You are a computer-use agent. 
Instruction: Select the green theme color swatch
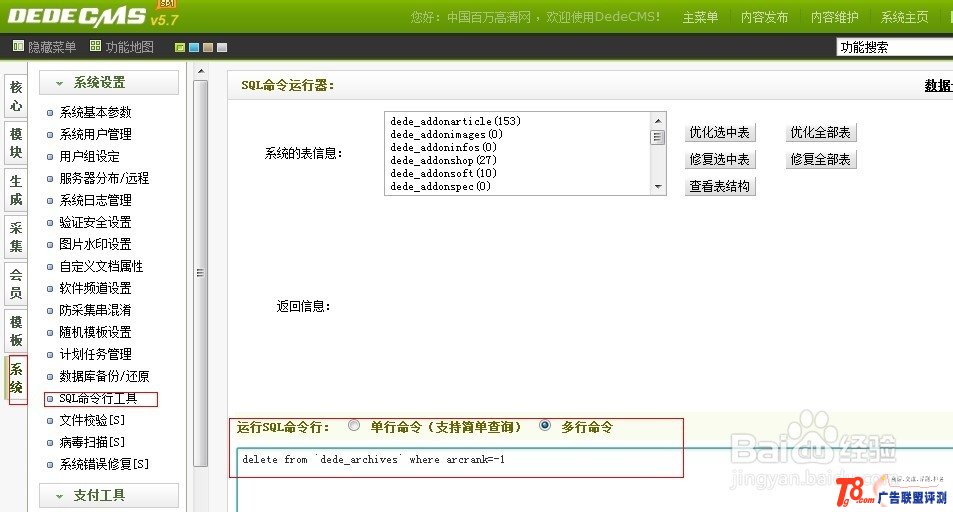180,47
